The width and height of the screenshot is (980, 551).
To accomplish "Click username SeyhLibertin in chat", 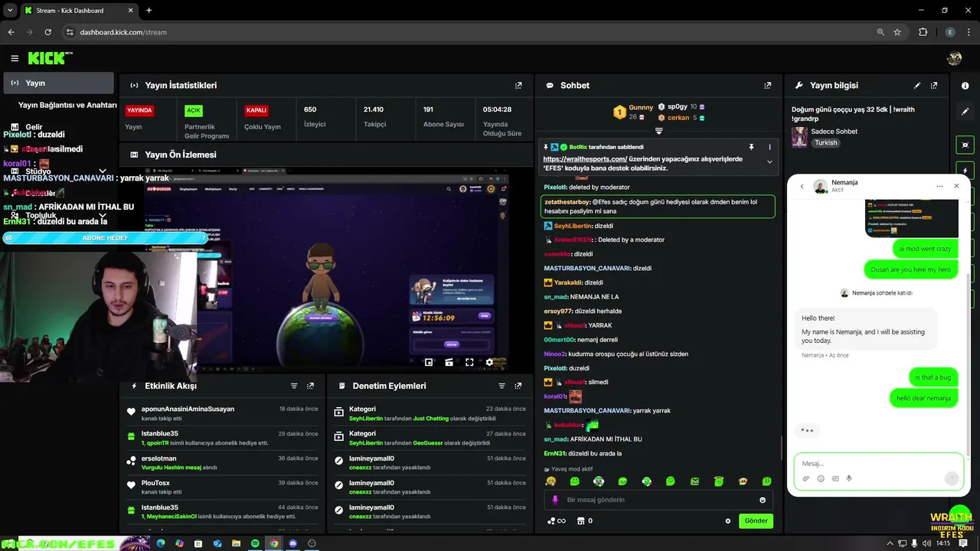I will (x=573, y=227).
